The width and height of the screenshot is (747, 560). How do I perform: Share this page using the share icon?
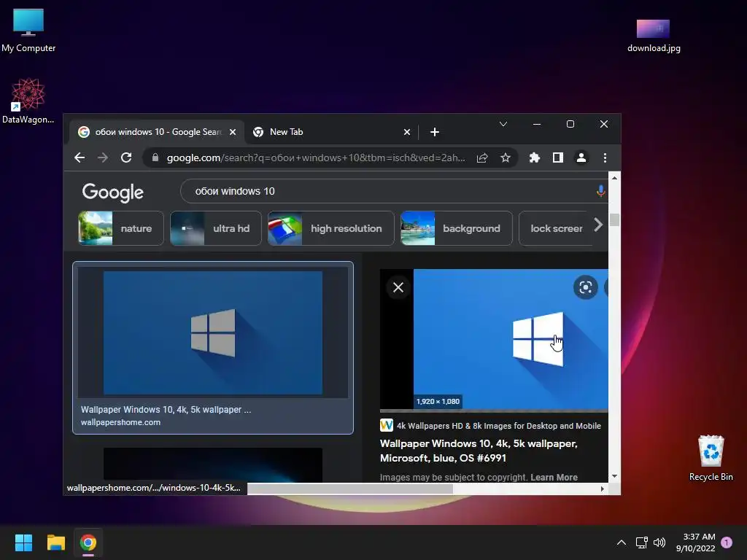(x=482, y=157)
